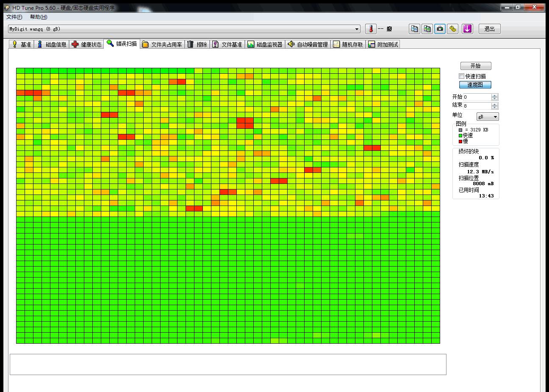Increase the 开始 value with up arrow
This screenshot has height=392, width=549.
pos(495,95)
